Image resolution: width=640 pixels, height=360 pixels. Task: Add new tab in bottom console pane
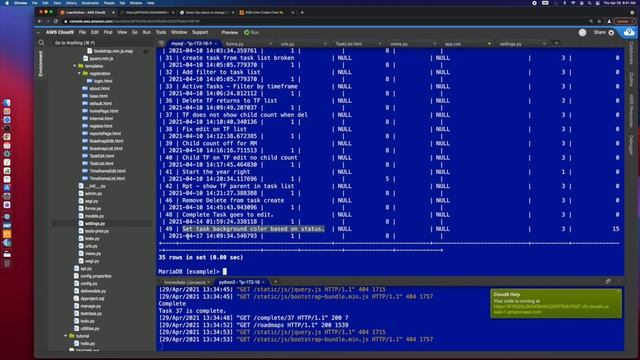tap(276, 282)
